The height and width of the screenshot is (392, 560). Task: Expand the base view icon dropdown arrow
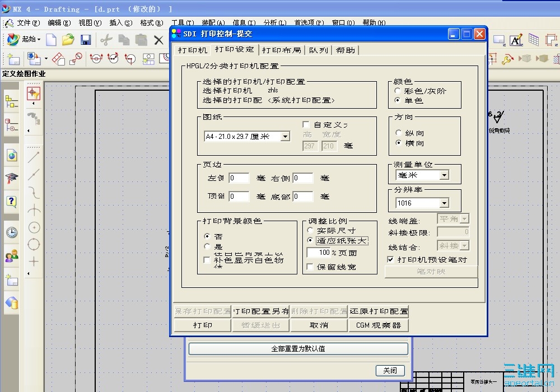point(46,59)
